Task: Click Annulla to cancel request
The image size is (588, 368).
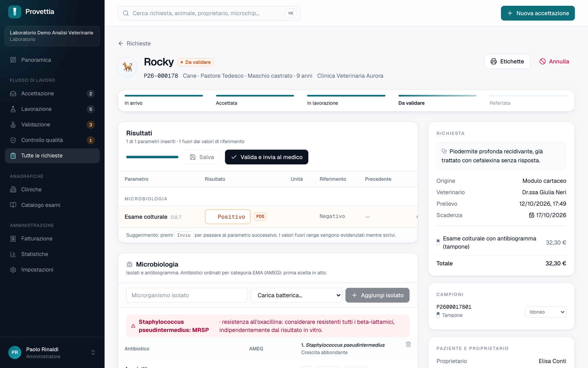Action: 554,62
